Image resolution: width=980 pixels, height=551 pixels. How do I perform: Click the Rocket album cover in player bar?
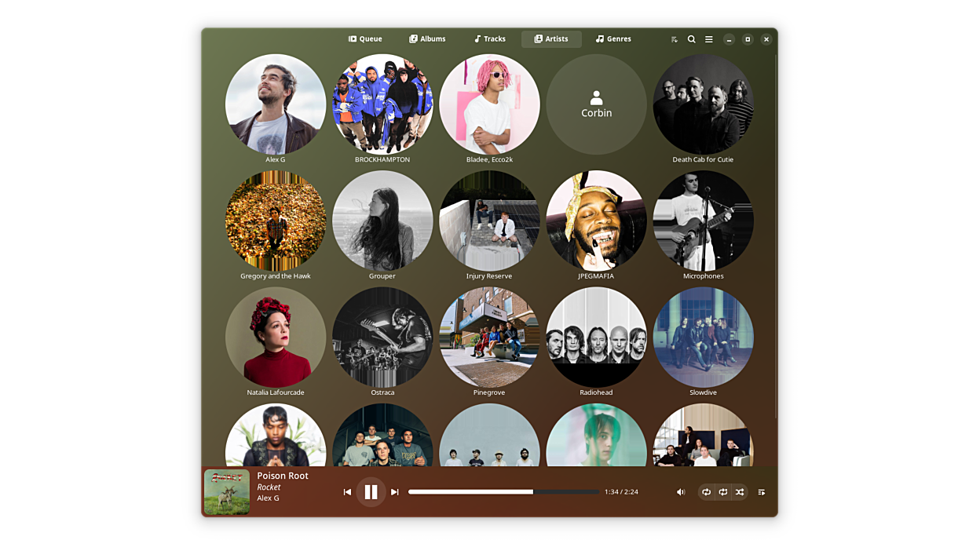(x=227, y=492)
